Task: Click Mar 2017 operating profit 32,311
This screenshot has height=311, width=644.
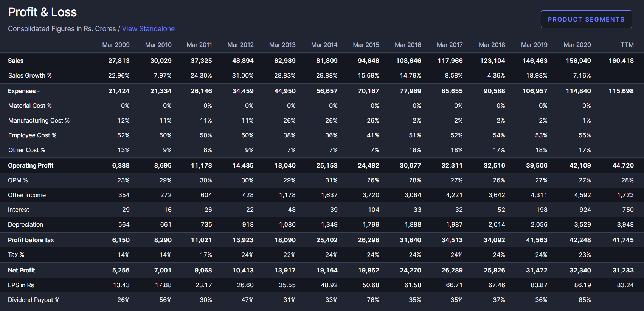Action: tap(452, 166)
